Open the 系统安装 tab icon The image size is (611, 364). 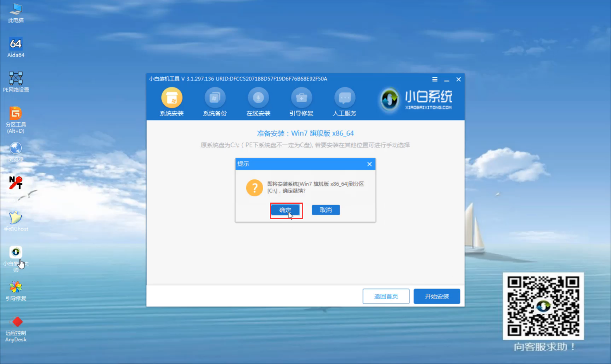172,98
